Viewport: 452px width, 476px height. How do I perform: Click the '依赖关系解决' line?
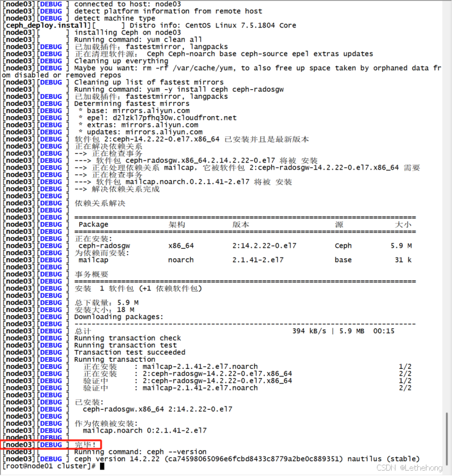coord(100,203)
